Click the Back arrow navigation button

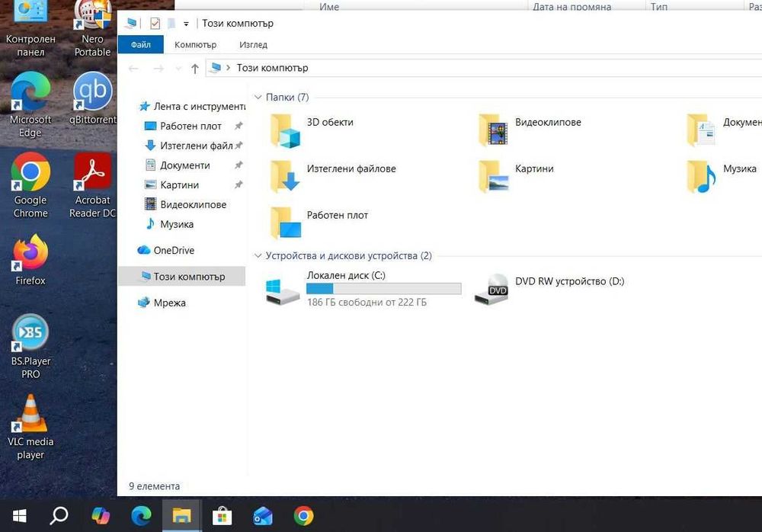[133, 69]
